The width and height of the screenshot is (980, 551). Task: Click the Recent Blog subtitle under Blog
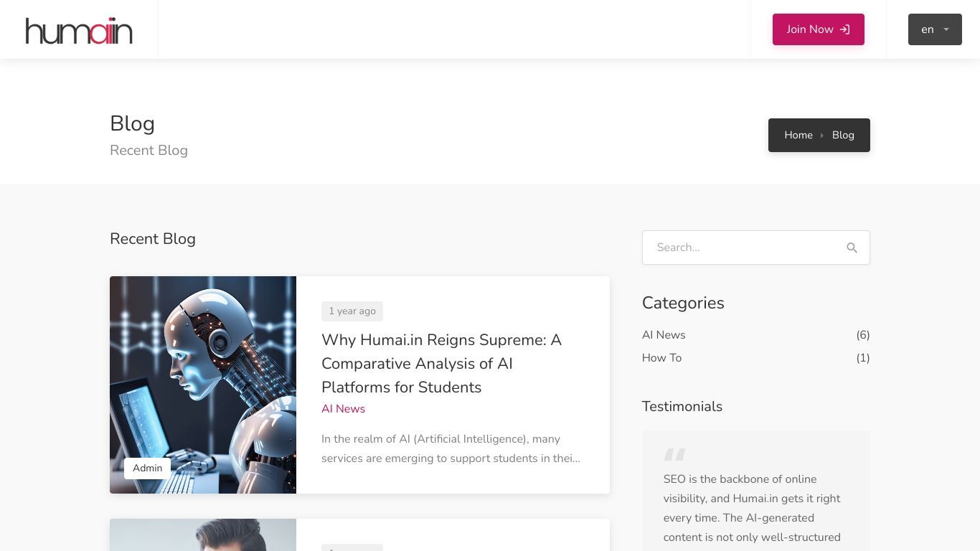(x=149, y=151)
